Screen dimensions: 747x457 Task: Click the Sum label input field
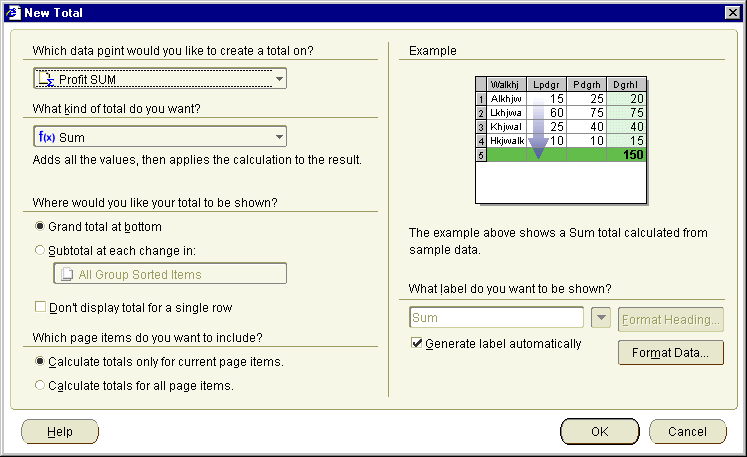click(496, 317)
